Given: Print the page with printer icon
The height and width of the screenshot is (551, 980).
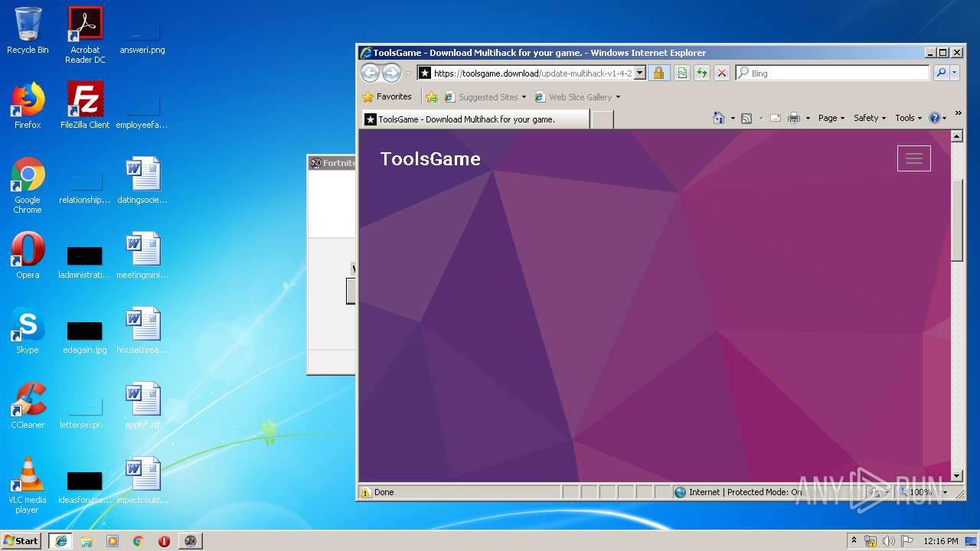Looking at the screenshot, I should (794, 118).
